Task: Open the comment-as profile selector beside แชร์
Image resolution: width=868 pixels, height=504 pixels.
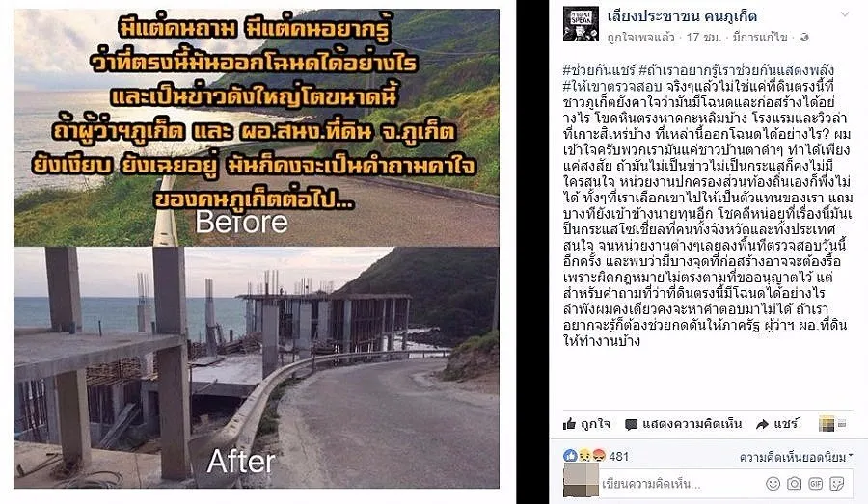Action: [x=832, y=424]
